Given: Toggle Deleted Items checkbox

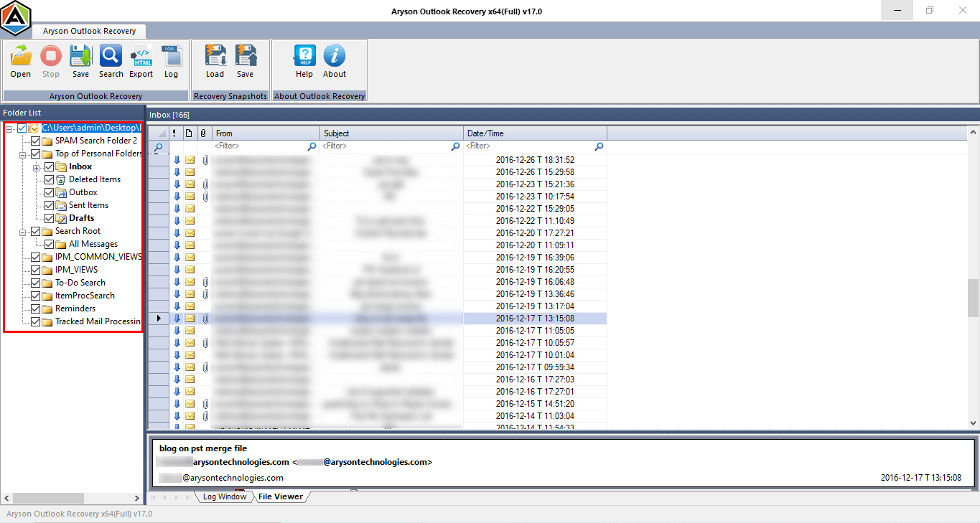Looking at the screenshot, I should [49, 179].
